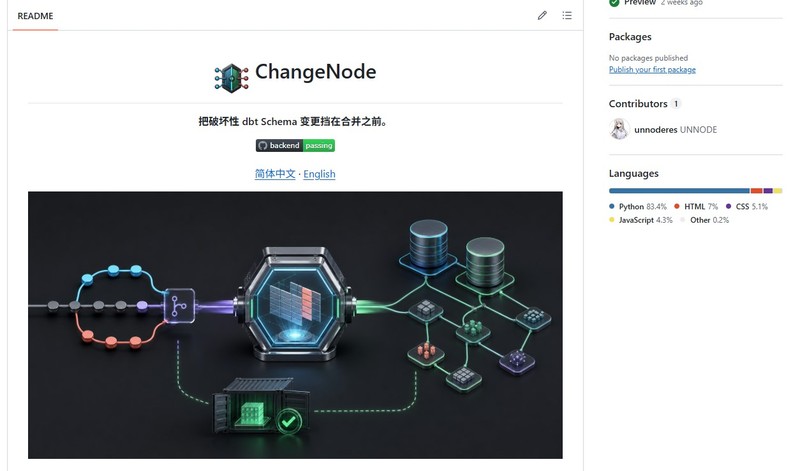Click the Python segment of language bar

tap(679, 191)
